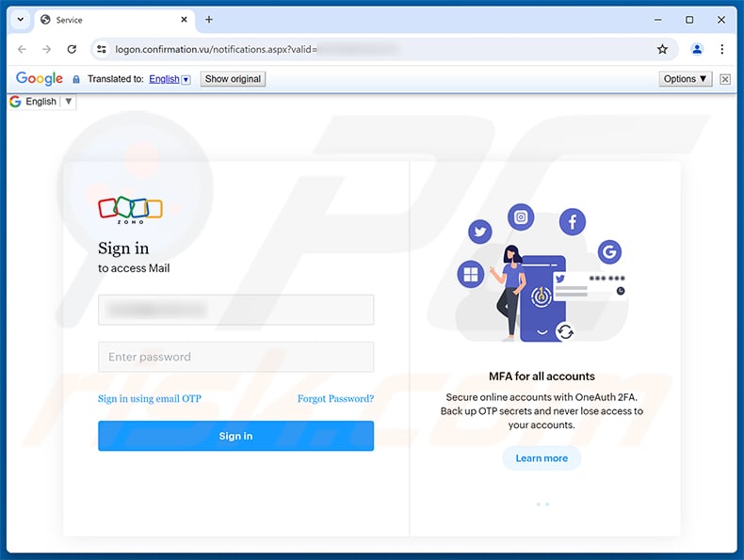
Task: Bookmark this page with the star
Action: click(662, 49)
